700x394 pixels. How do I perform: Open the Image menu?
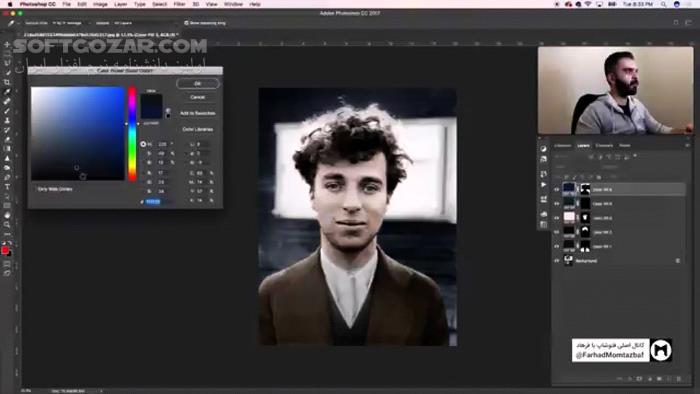100,4
